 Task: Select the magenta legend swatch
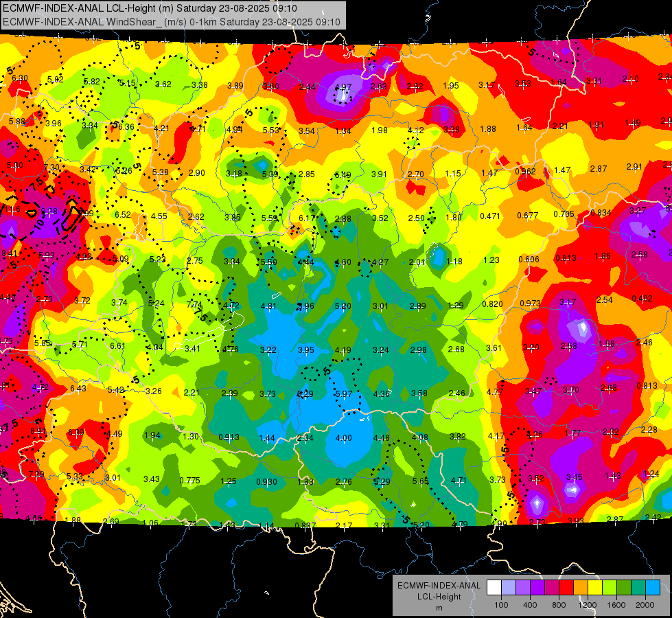click(552, 588)
